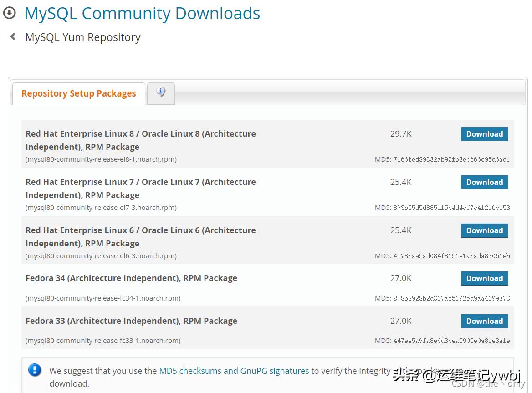This screenshot has height=393, width=532.
Task: Open the MD5 checksums and GnuPG signatures link
Action: pyautogui.click(x=234, y=371)
